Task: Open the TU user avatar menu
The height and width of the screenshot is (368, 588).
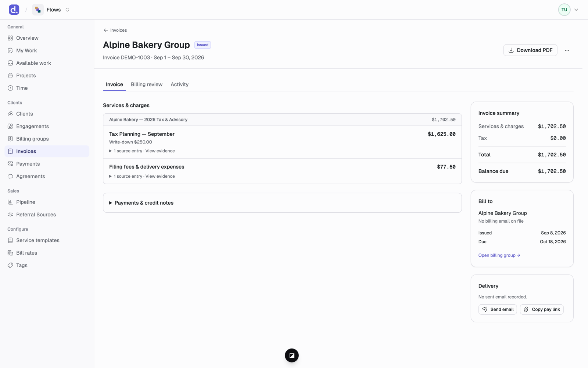Action: tap(568, 10)
